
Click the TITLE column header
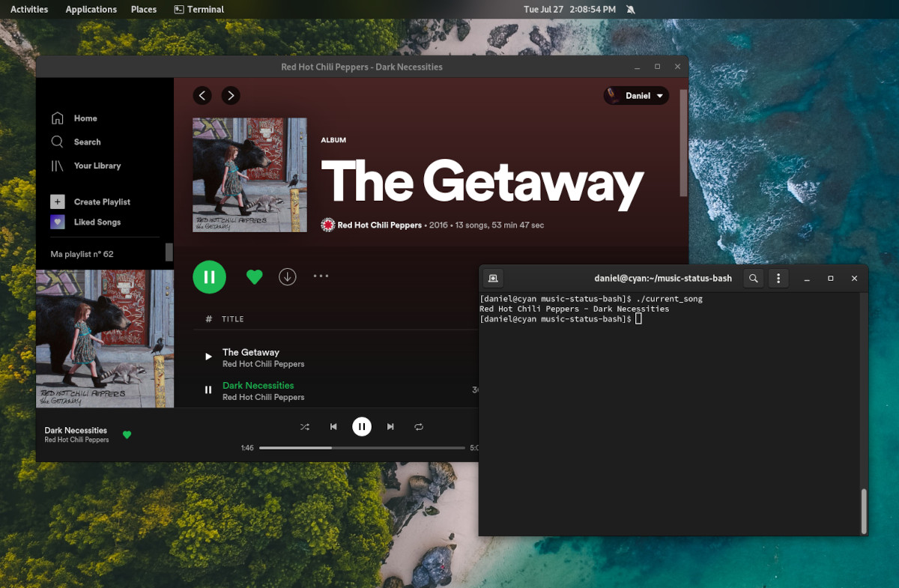(232, 318)
